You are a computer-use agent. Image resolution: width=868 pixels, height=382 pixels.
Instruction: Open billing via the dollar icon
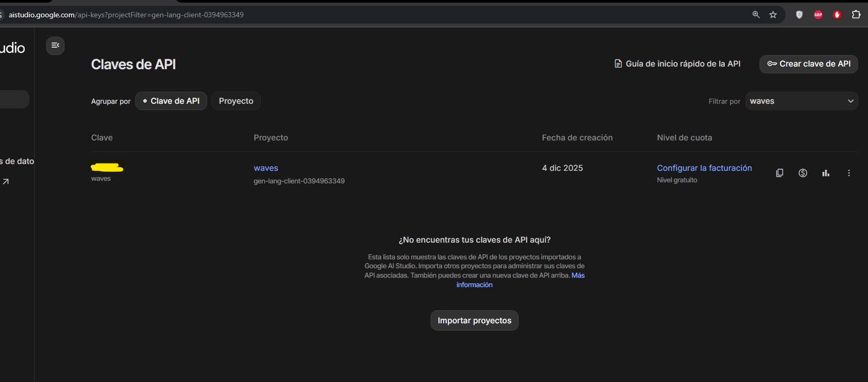click(x=803, y=173)
